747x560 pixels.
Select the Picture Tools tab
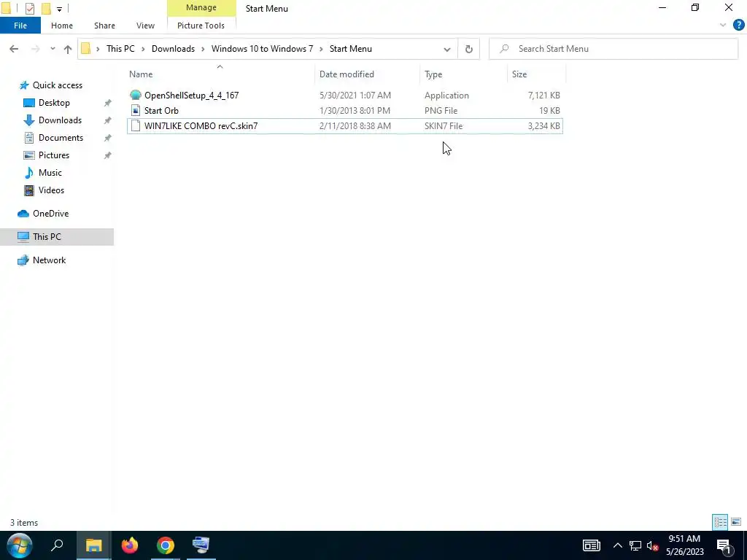tap(201, 26)
